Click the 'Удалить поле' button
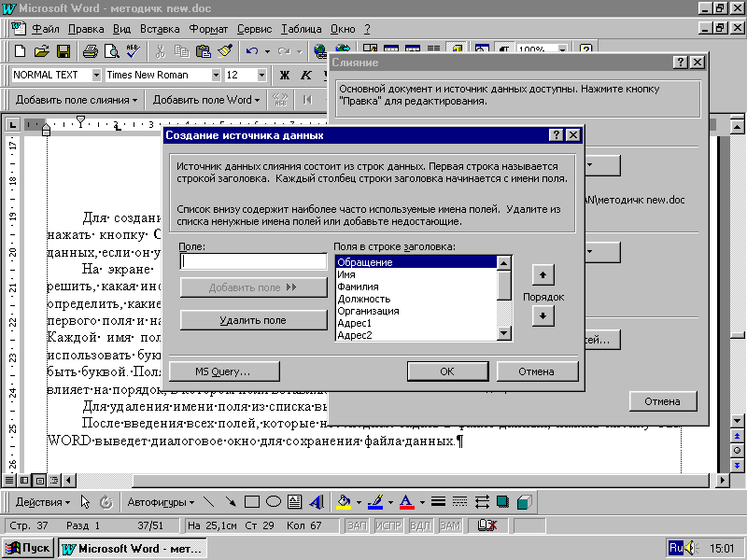 coord(253,320)
